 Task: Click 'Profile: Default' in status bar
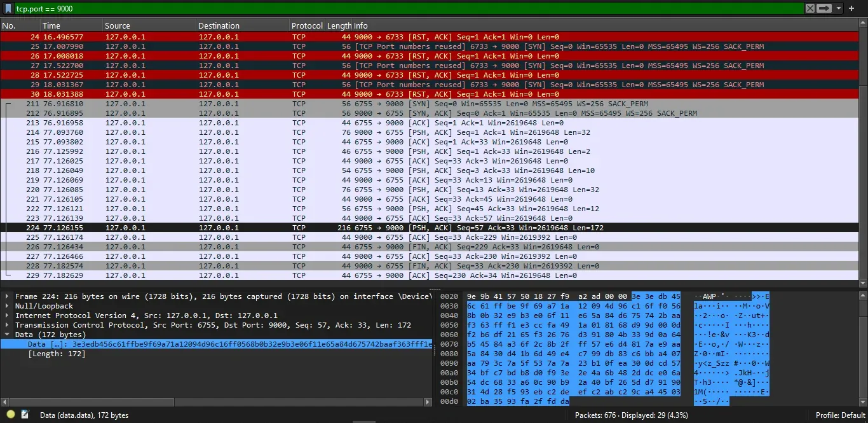click(841, 415)
